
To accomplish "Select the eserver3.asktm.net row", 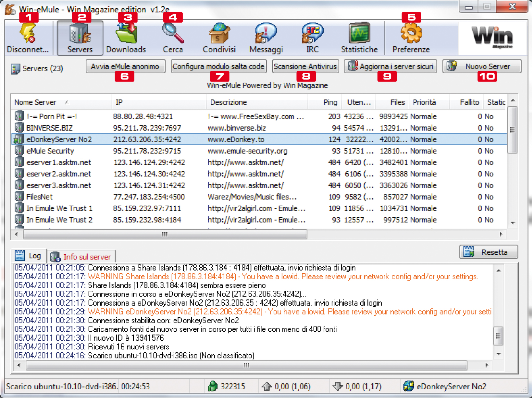I will 259,185.
